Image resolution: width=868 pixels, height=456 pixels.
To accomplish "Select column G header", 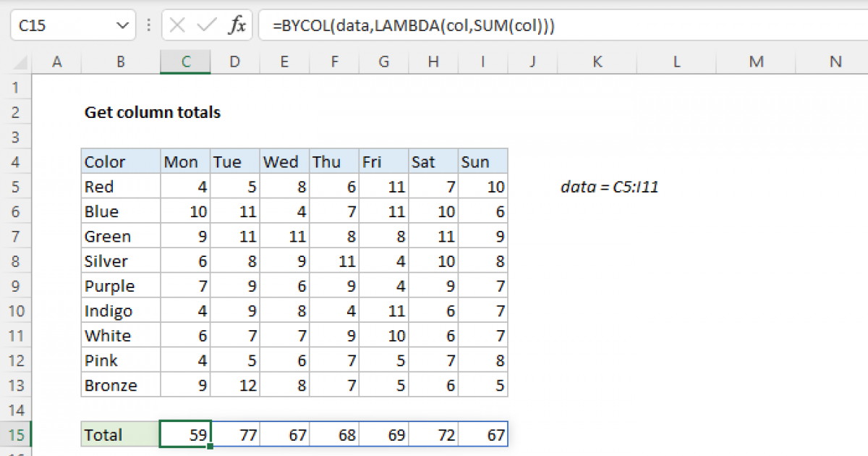I will click(x=383, y=63).
